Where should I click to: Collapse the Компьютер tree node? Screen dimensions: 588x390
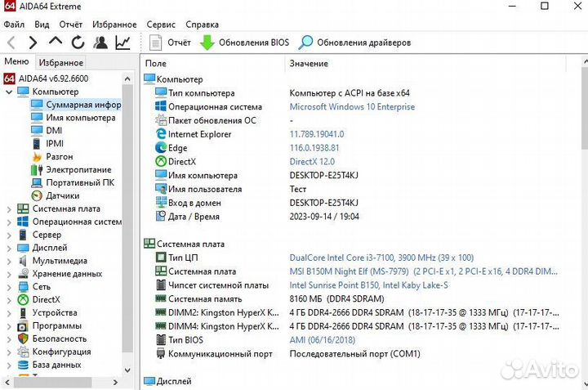[9, 92]
